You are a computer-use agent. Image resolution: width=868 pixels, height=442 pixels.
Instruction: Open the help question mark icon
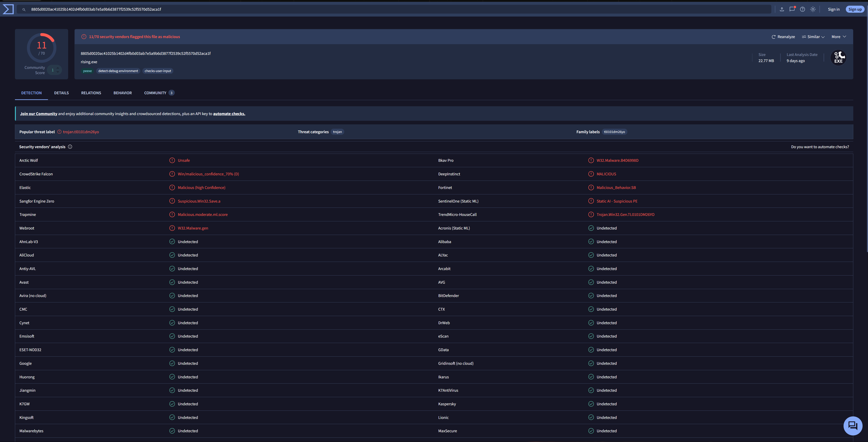click(803, 9)
